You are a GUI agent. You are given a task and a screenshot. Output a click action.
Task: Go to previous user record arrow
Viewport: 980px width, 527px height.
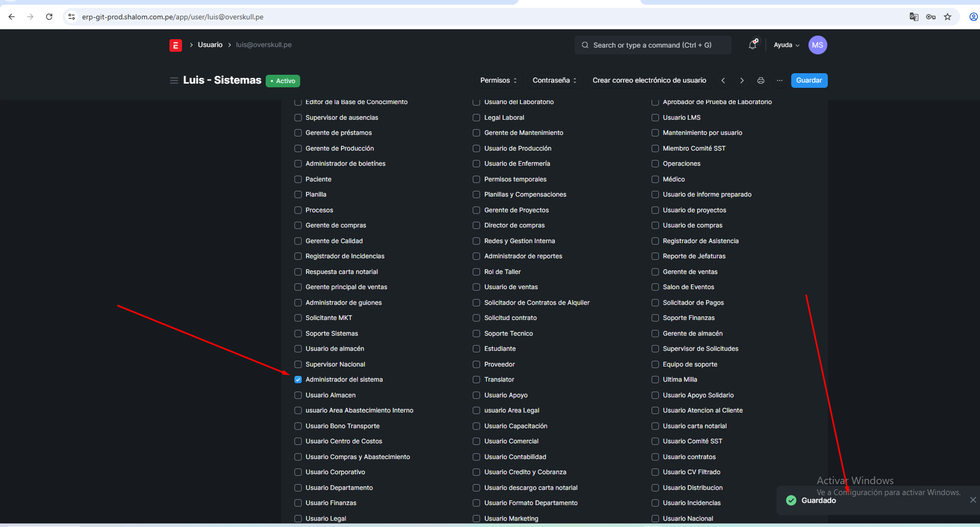(723, 81)
